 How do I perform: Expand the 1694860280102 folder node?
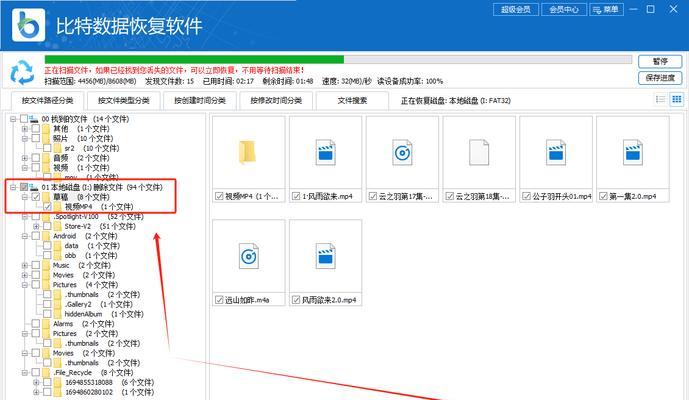tap(36, 392)
